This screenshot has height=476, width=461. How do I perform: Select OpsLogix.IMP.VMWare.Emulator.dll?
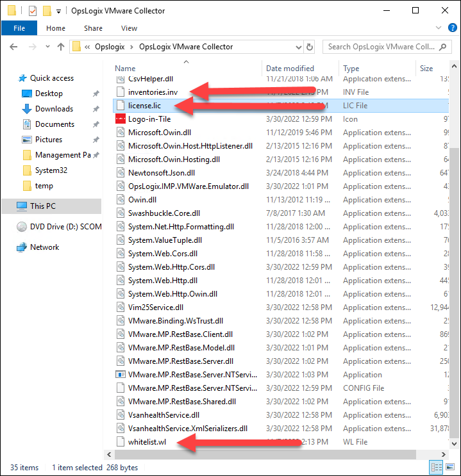pyautogui.click(x=189, y=186)
